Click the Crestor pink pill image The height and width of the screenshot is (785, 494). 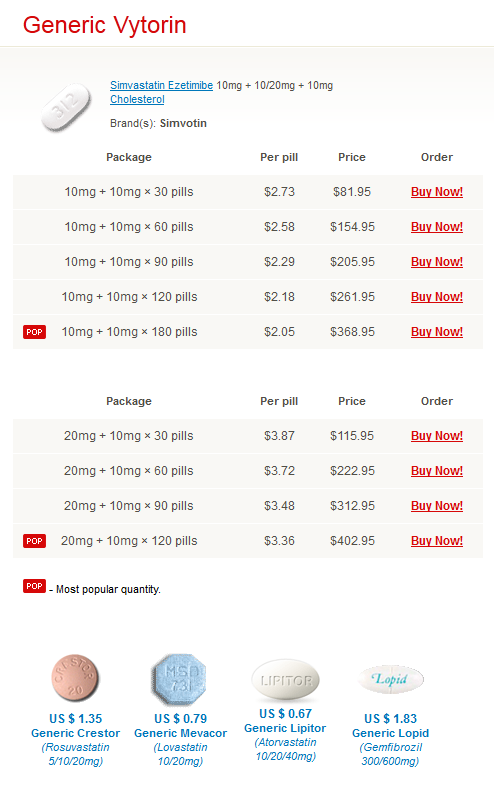(x=75, y=678)
